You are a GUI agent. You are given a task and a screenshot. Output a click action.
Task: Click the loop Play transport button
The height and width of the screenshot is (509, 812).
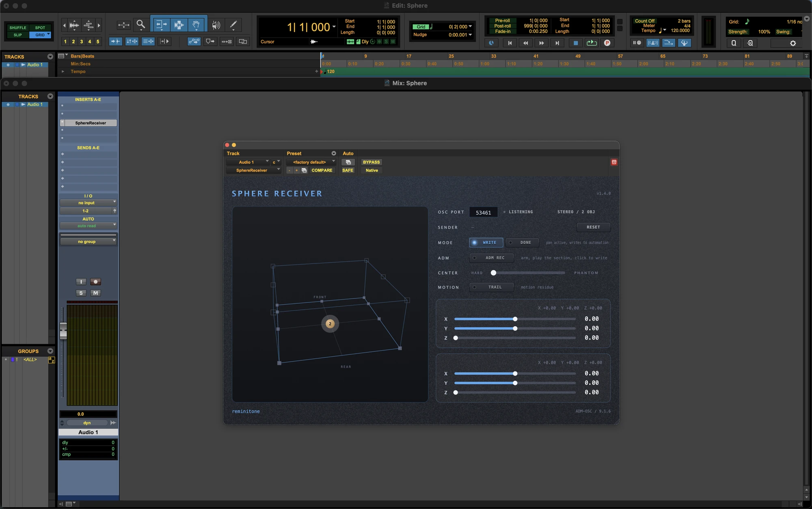click(592, 43)
